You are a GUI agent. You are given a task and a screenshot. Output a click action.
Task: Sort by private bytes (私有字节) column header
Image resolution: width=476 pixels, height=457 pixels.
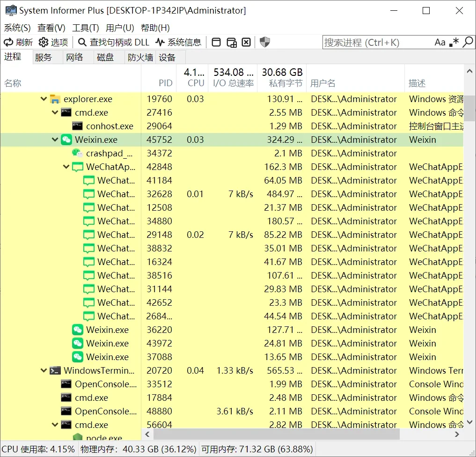(282, 78)
